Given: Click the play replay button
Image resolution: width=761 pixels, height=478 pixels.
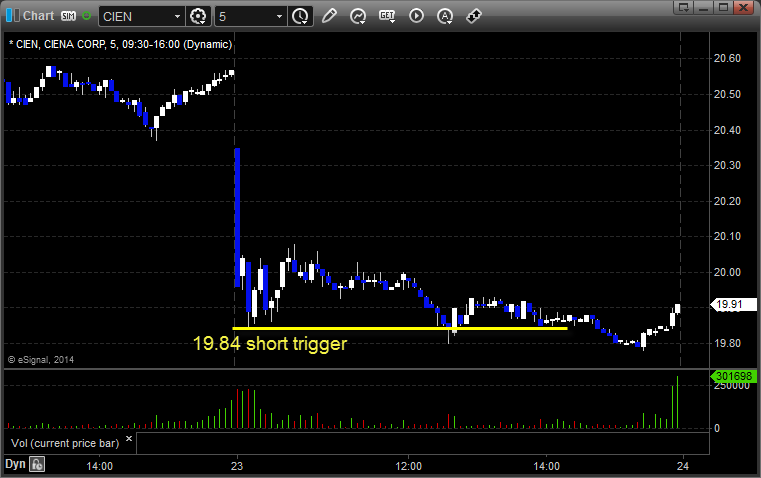Looking at the screenshot, I should (x=416, y=16).
